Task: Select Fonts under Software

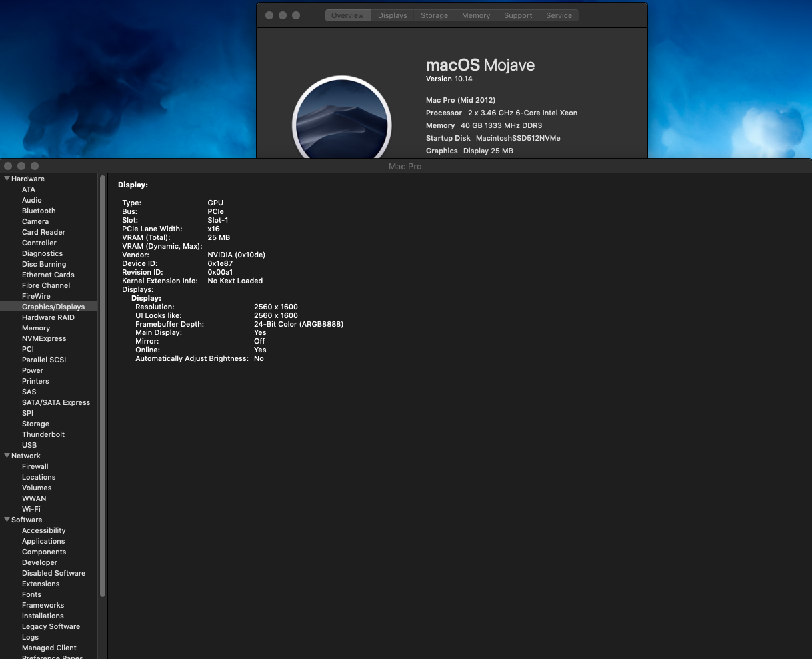Action: [x=31, y=594]
